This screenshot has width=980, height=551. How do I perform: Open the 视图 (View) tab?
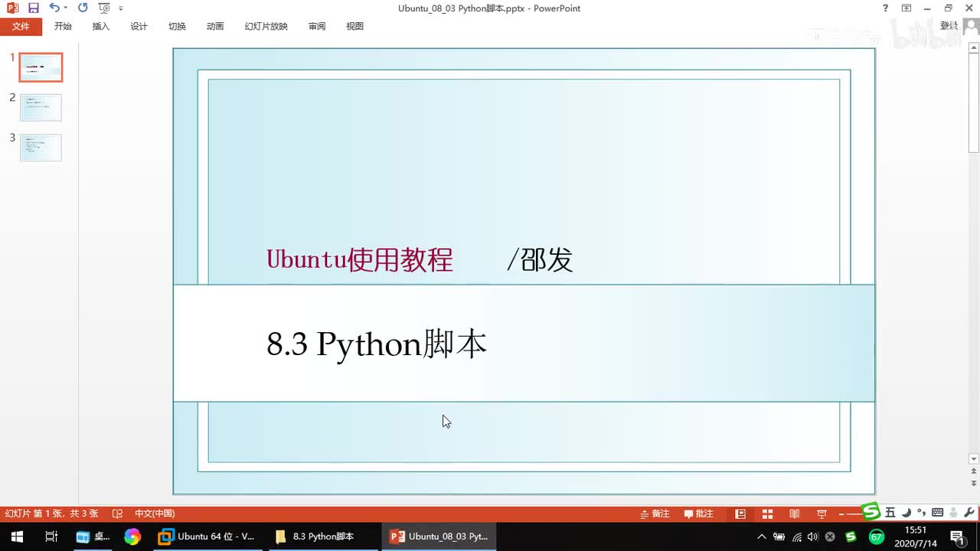click(x=354, y=26)
